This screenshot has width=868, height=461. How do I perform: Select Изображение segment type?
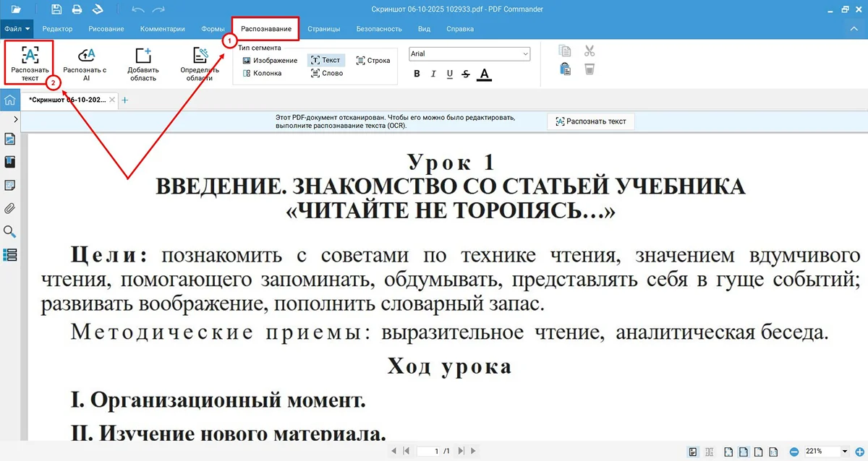point(270,61)
